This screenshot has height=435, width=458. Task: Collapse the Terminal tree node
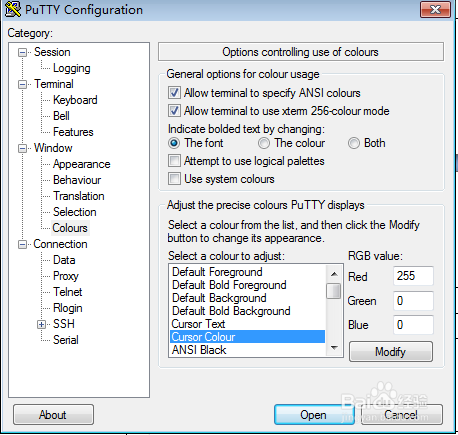click(22, 84)
